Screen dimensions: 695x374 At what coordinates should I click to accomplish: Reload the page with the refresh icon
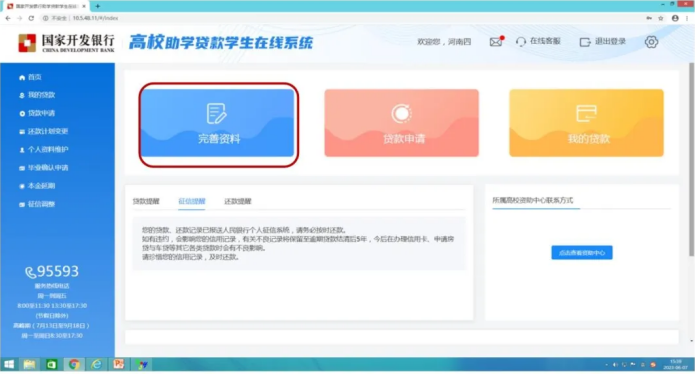click(31, 18)
